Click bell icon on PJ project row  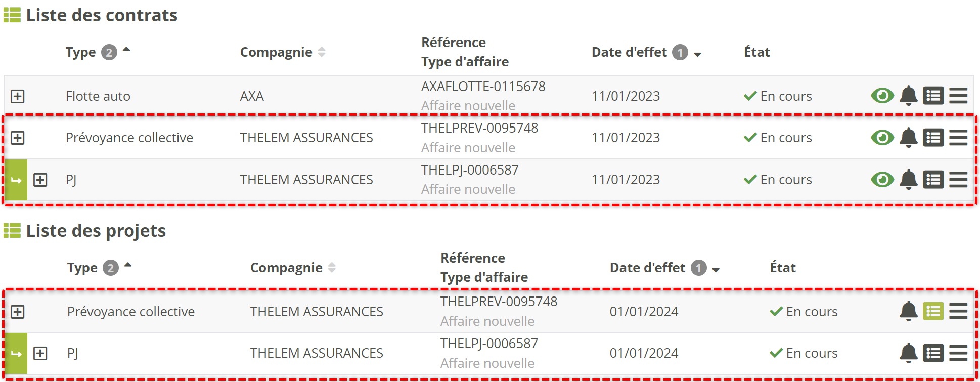[908, 353]
